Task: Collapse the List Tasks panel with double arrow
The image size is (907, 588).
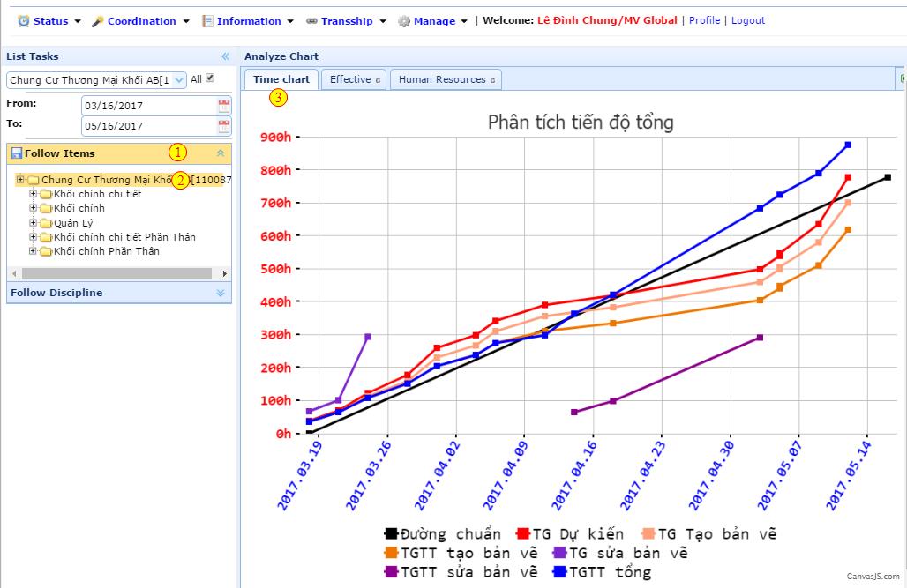Action: (225, 56)
